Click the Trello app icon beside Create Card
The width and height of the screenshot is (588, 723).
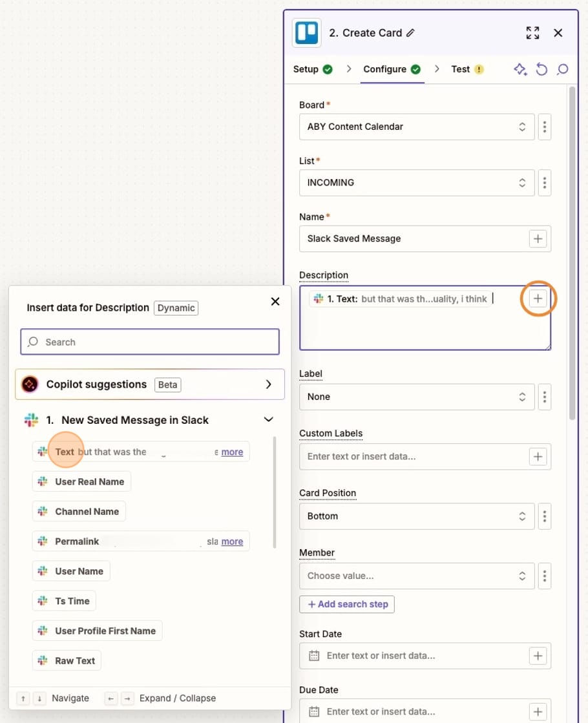click(x=306, y=32)
